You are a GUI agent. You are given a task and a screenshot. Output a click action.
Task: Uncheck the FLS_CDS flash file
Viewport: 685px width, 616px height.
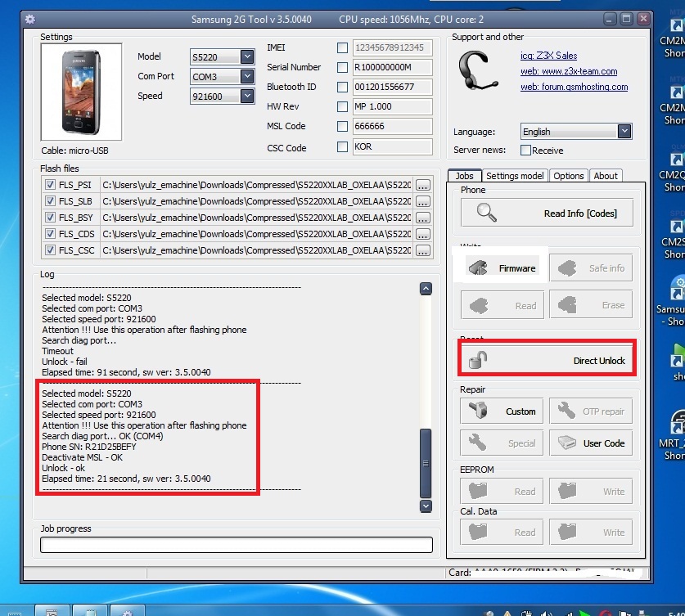coord(50,234)
